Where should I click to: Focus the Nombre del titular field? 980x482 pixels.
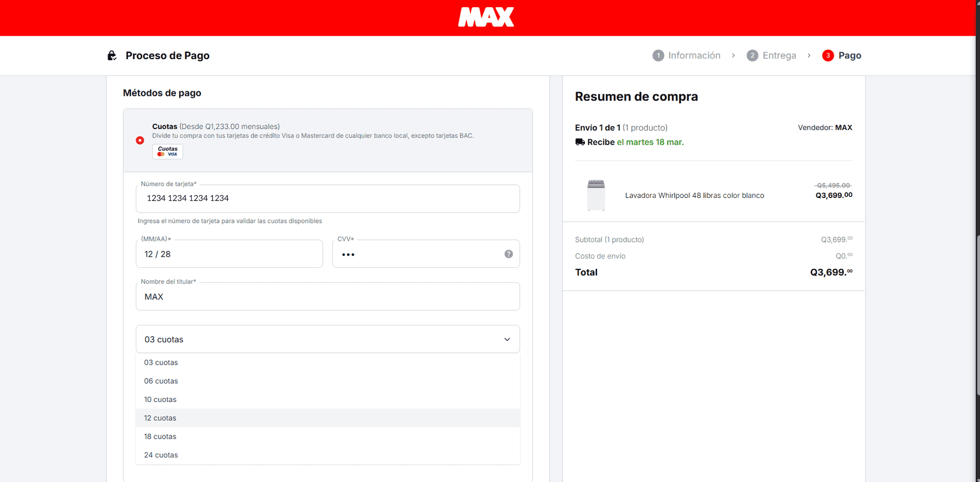coord(328,297)
